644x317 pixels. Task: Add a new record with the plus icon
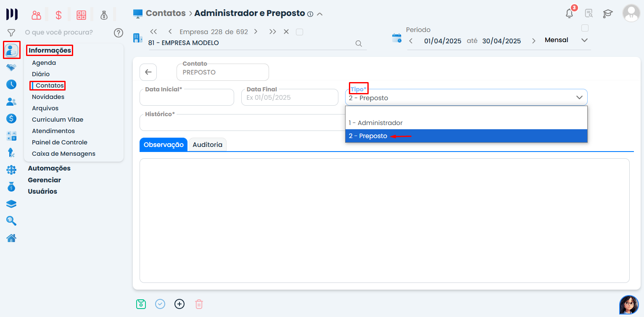179,304
